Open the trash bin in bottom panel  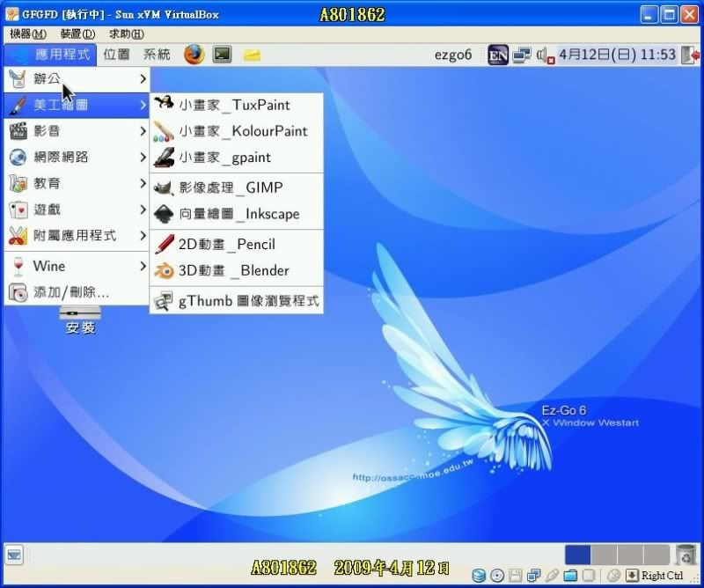pyautogui.click(x=686, y=555)
